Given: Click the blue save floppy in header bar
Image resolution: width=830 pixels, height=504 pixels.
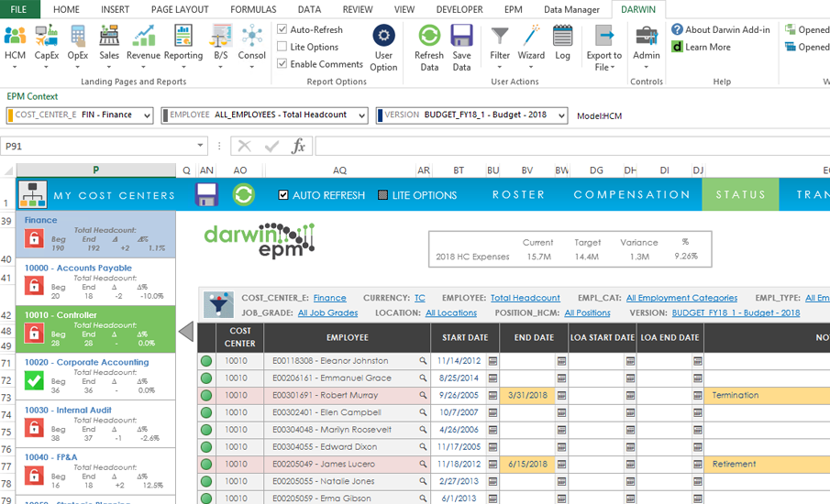Looking at the screenshot, I should [x=206, y=194].
